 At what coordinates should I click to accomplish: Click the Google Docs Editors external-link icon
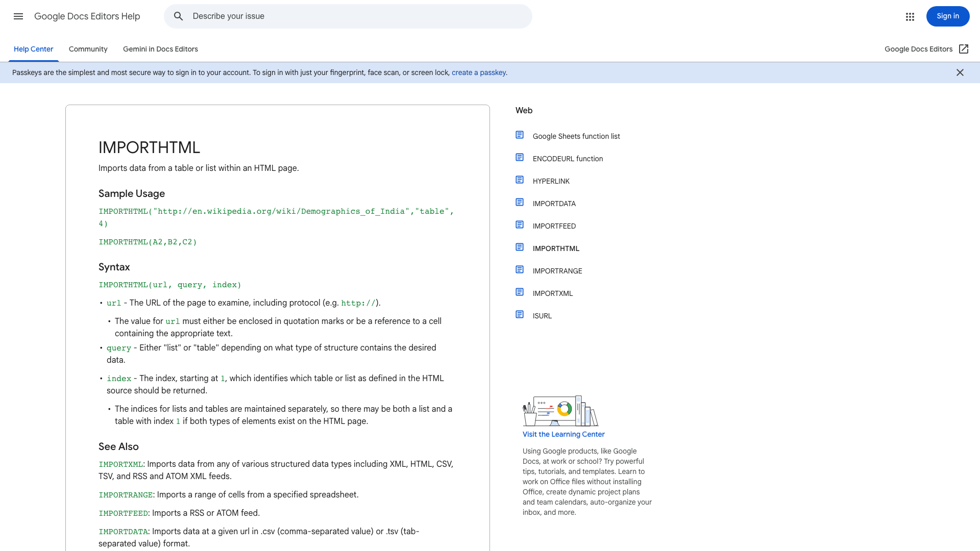click(964, 49)
